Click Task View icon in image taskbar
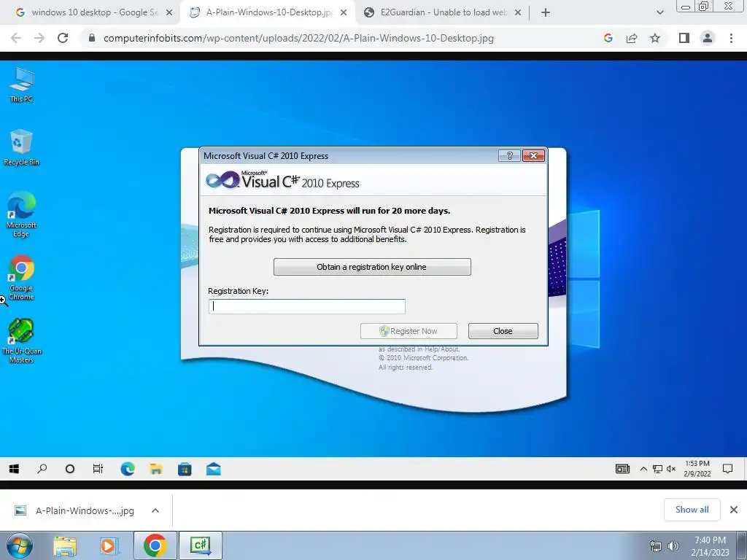Screen dimensions: 747x560 (x=98, y=469)
